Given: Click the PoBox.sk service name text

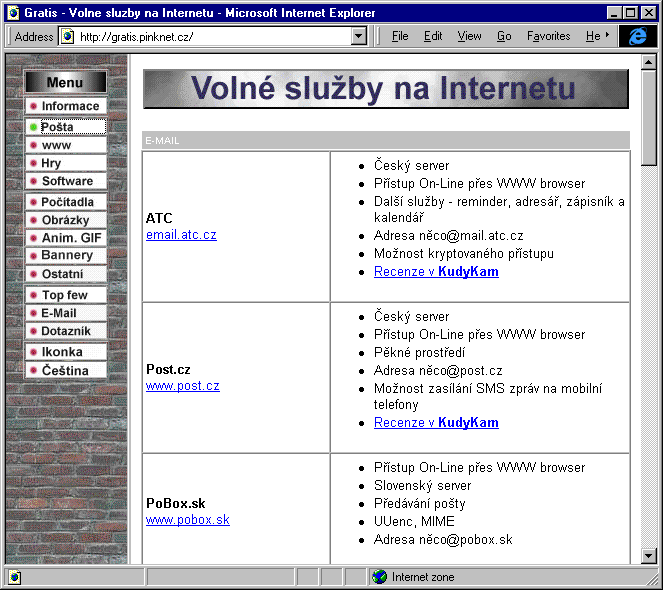Looking at the screenshot, I should (x=175, y=503).
